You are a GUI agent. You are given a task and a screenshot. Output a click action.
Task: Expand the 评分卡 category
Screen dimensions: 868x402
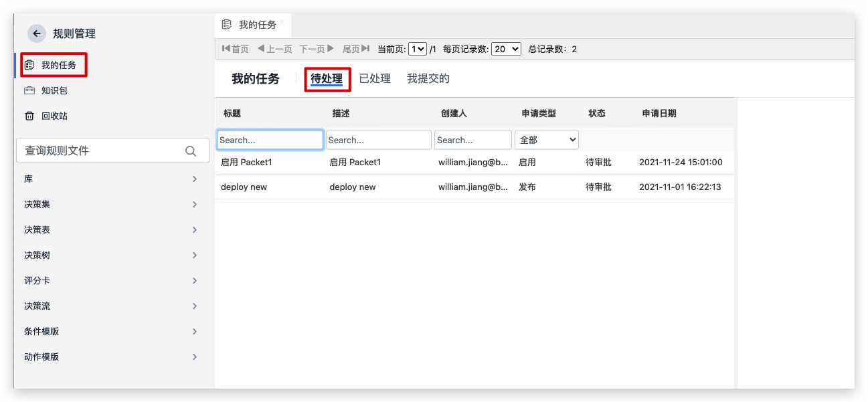pyautogui.click(x=194, y=280)
